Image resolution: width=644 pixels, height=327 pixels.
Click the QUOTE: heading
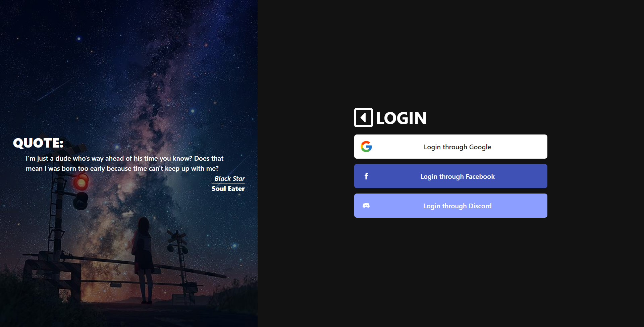[38, 143]
